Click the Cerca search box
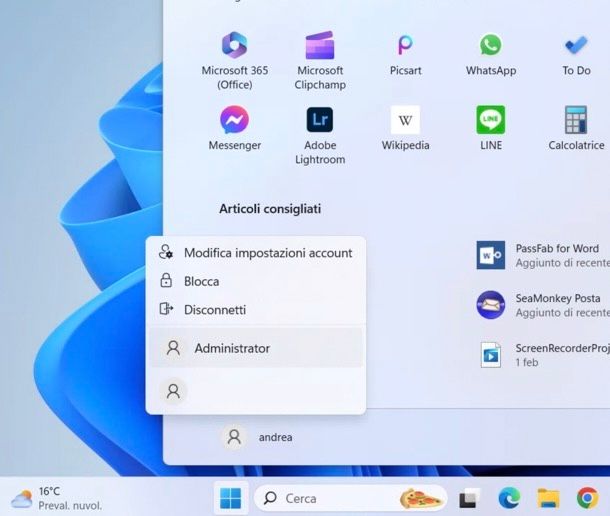This screenshot has height=516, width=610. click(350, 498)
